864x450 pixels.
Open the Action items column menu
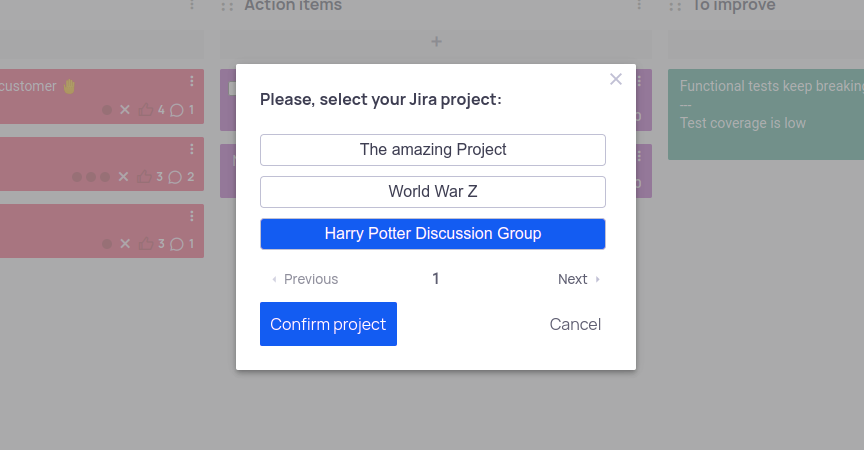(639, 5)
